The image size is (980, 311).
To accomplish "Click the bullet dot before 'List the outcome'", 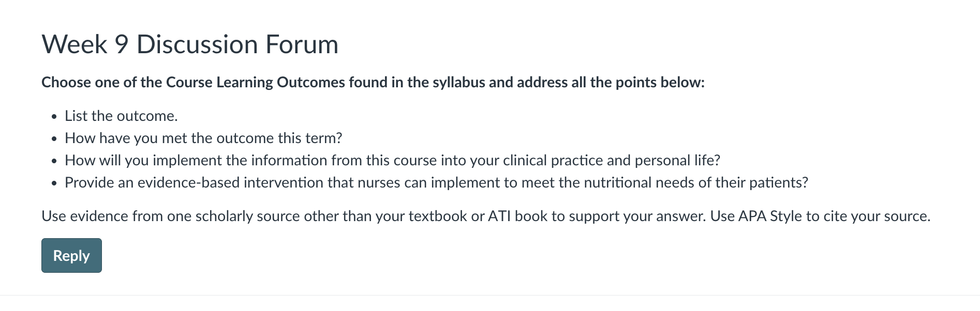I will (54, 117).
